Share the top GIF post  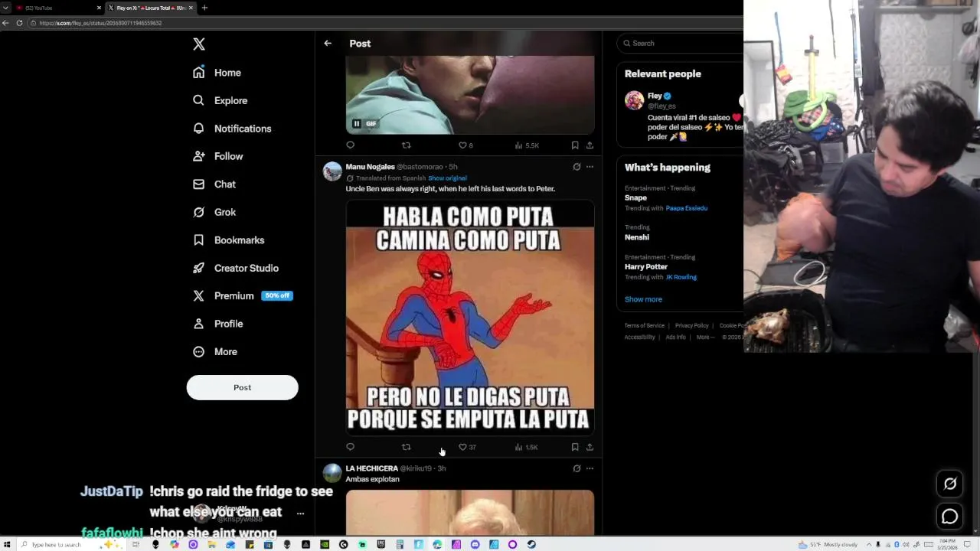(x=590, y=145)
